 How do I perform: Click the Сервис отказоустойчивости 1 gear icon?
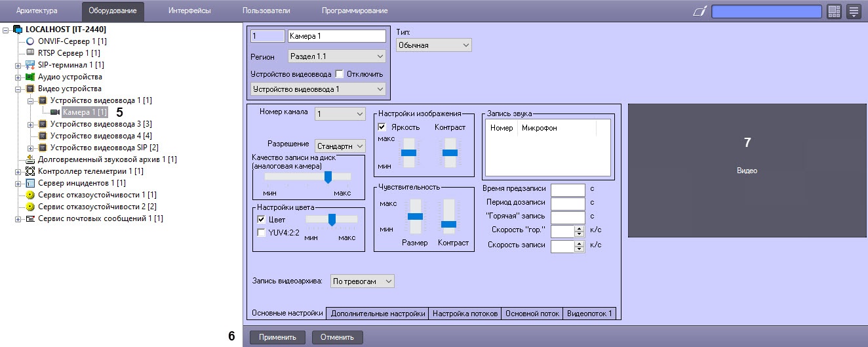30,195
